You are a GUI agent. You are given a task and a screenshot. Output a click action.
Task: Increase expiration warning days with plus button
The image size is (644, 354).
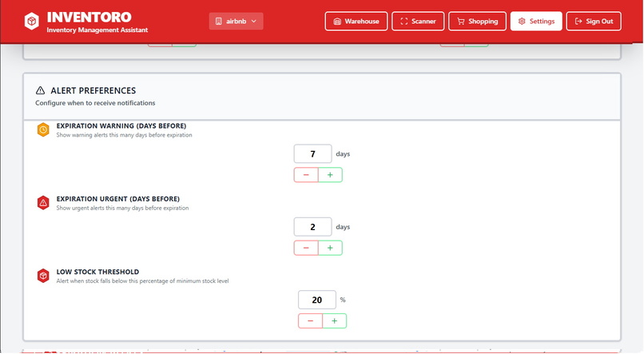[x=330, y=175]
